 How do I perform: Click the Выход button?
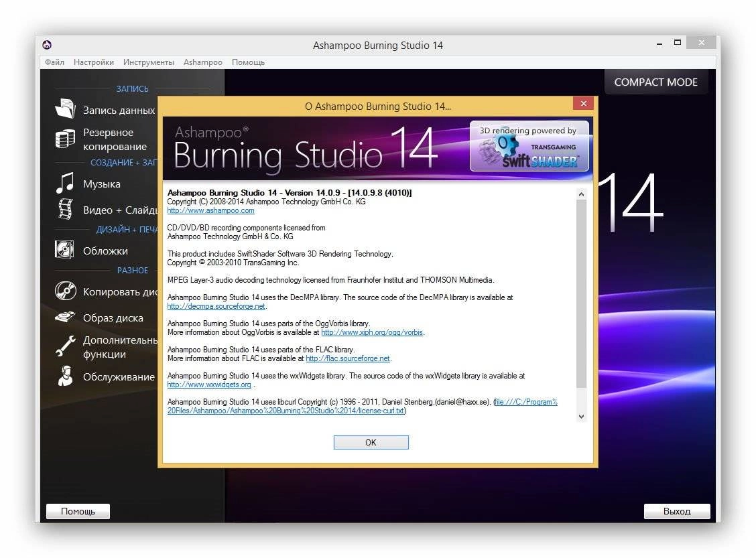(x=677, y=511)
